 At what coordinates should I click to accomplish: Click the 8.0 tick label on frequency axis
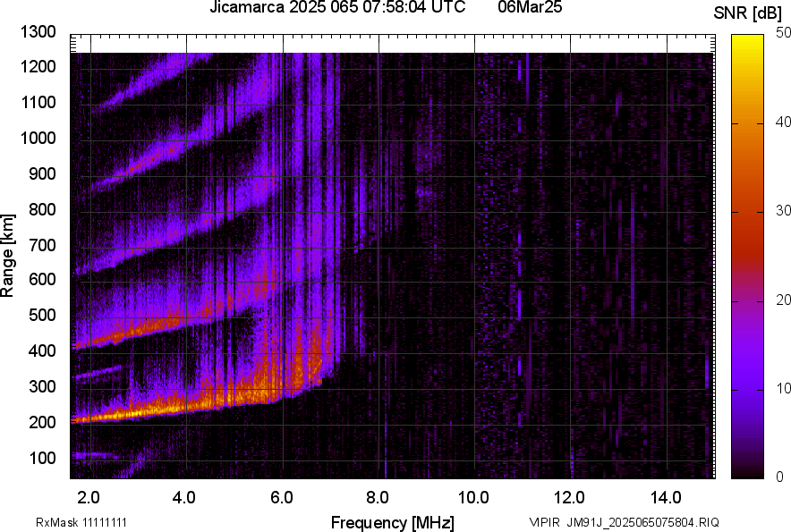378,497
